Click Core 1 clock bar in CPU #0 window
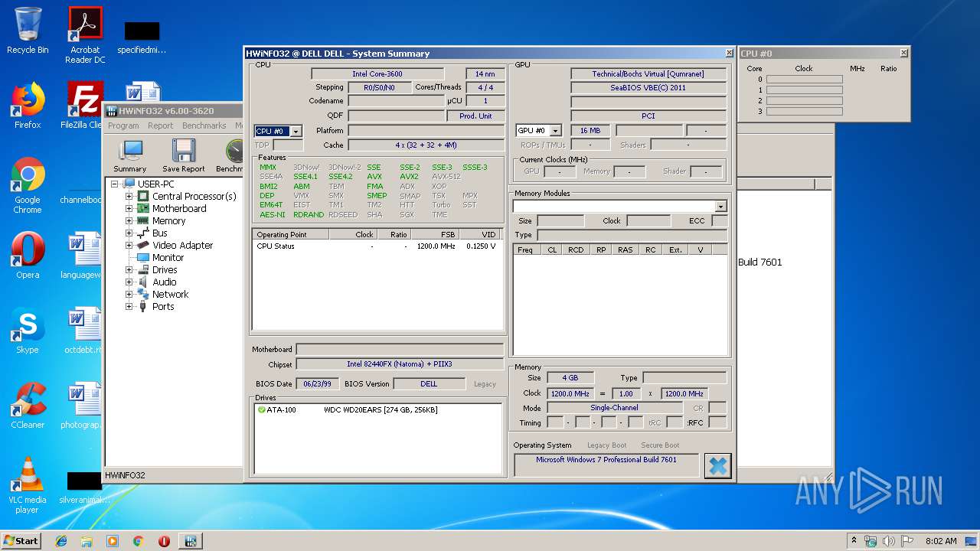This screenshot has width=980, height=551. (804, 90)
